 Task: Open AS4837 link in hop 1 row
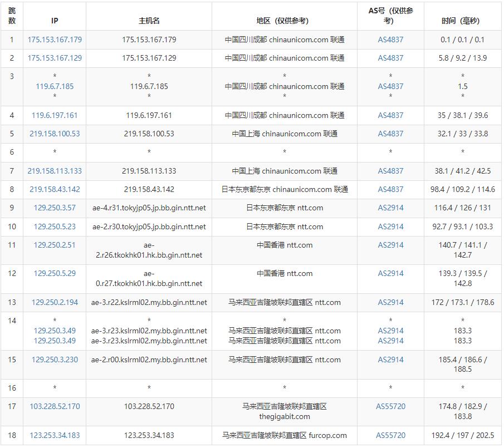click(390, 40)
